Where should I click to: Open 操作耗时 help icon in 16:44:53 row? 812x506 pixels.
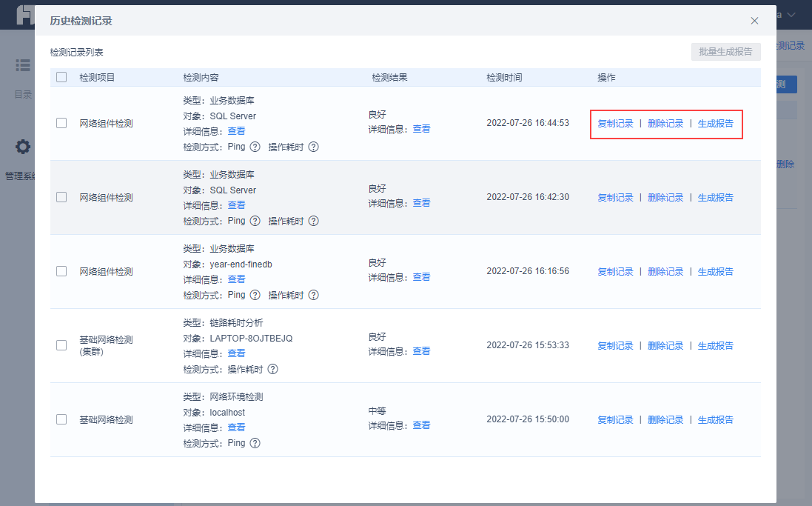tap(313, 147)
